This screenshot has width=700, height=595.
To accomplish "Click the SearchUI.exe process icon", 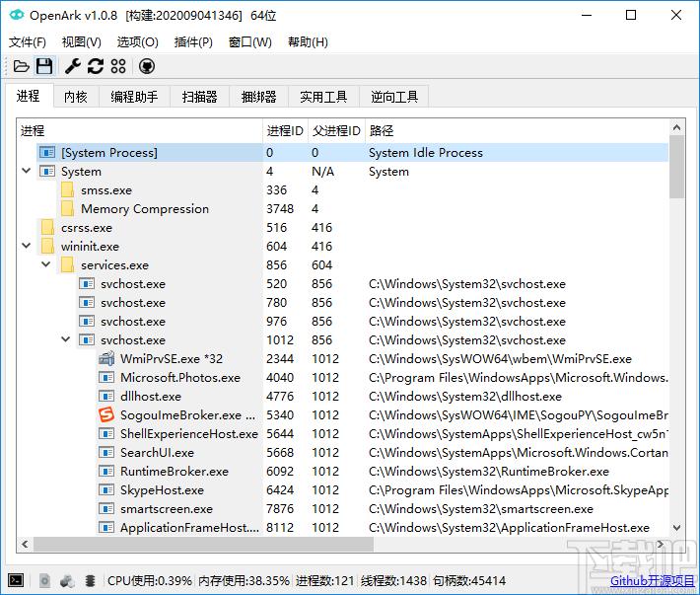I will point(106,453).
